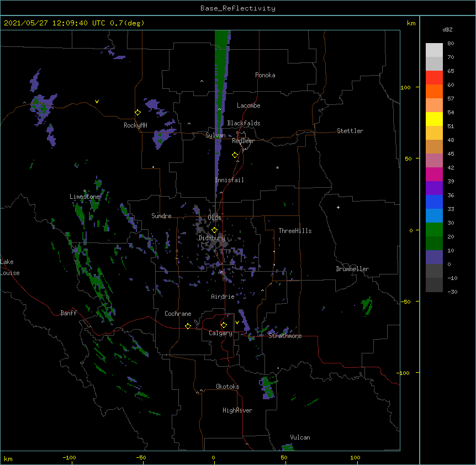Image resolution: width=476 pixels, height=465 pixels.
Task: Click the Lake Louise label
Action: coord(9,267)
